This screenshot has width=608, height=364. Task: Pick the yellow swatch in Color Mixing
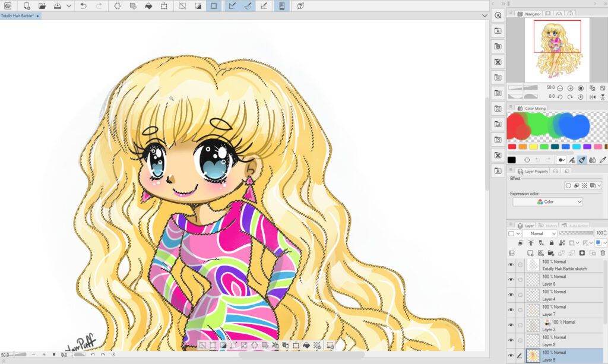(x=533, y=147)
